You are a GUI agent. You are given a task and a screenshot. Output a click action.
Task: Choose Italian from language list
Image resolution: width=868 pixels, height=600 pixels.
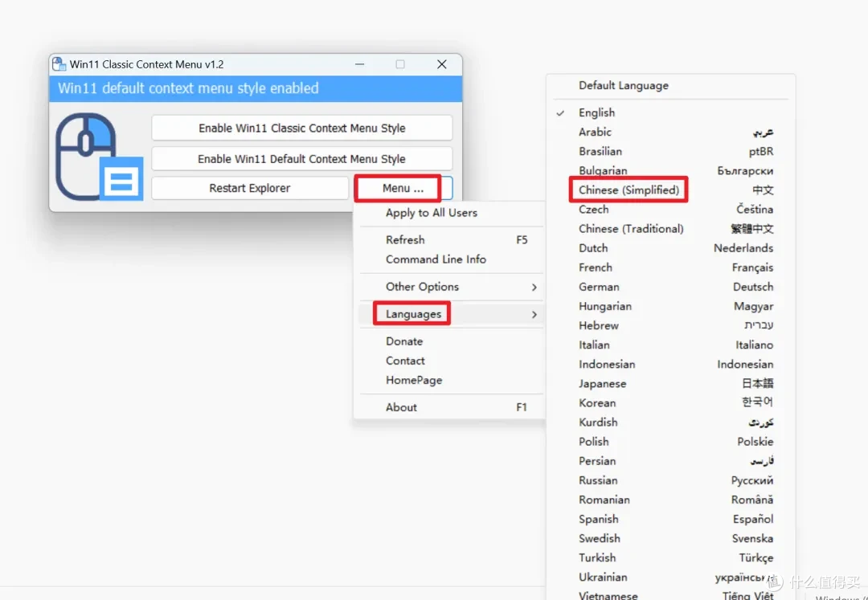tap(670, 345)
